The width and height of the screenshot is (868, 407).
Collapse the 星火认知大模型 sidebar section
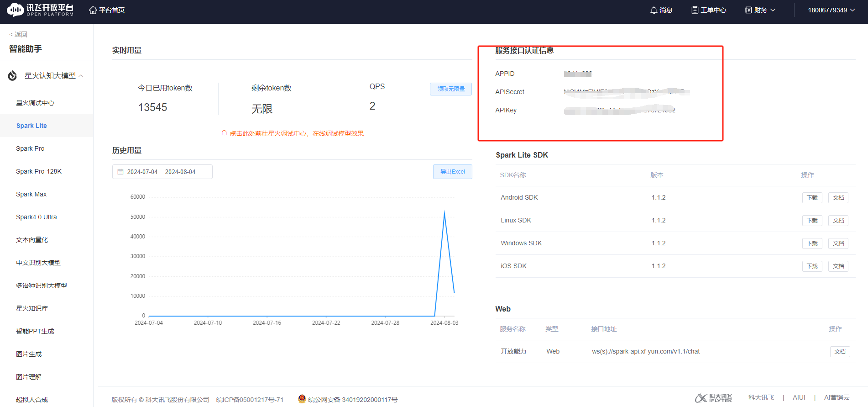coord(81,76)
